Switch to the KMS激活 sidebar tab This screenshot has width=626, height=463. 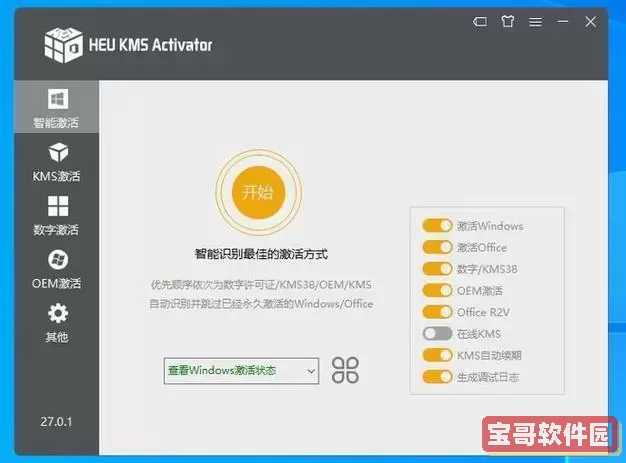(57, 162)
